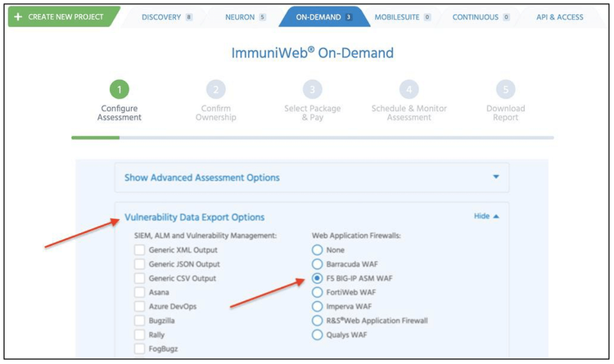Click the On-Demand tab count badge 3
The height and width of the screenshot is (364, 614).
coord(349,17)
